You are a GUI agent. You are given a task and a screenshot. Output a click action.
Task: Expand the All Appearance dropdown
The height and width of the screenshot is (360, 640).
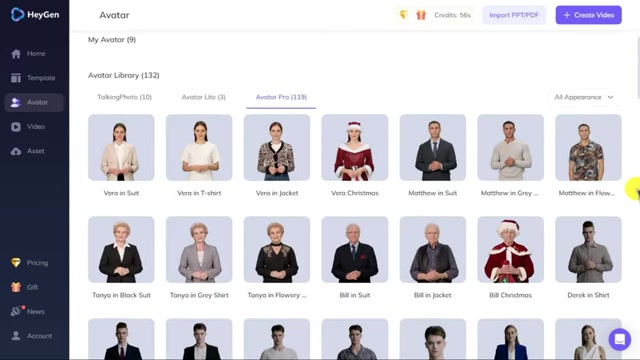[584, 97]
